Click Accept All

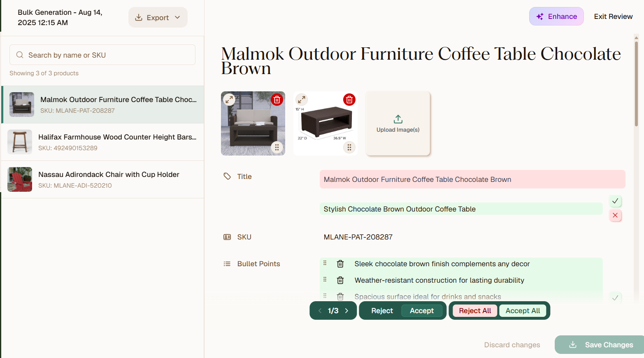coord(523,311)
